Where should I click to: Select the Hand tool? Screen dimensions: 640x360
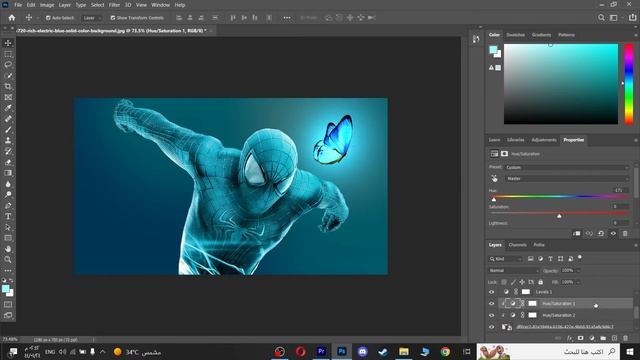click(8, 249)
